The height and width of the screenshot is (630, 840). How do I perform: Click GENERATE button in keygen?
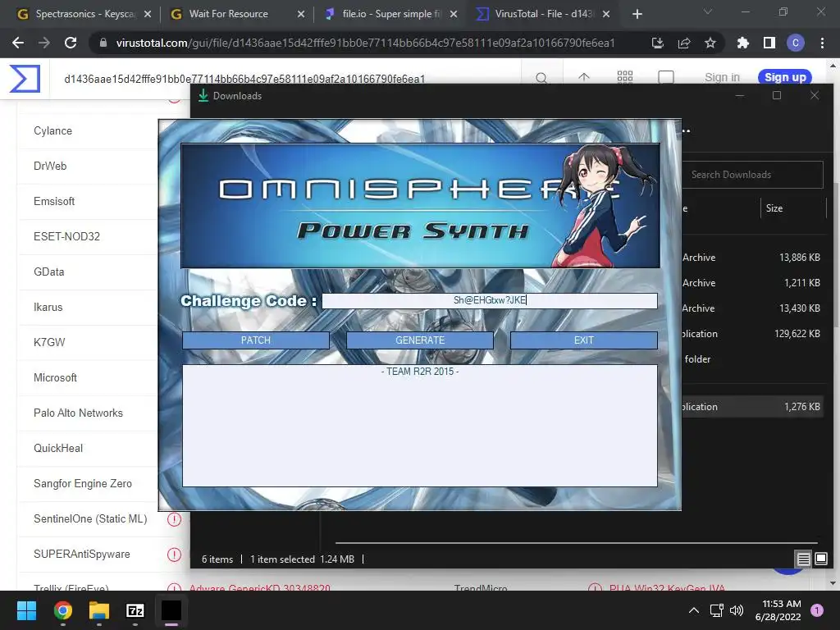pyautogui.click(x=420, y=340)
